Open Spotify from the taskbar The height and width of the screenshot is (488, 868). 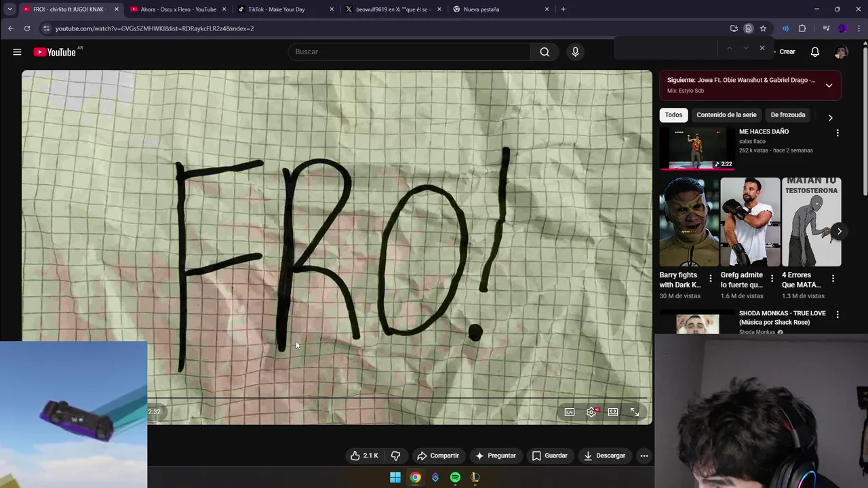(x=455, y=477)
